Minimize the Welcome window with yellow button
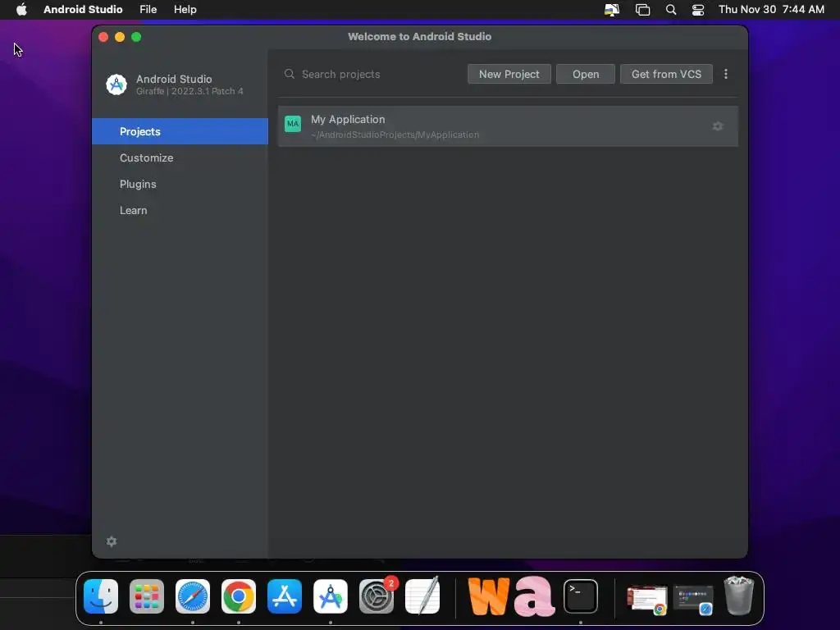The image size is (840, 630). tap(120, 36)
